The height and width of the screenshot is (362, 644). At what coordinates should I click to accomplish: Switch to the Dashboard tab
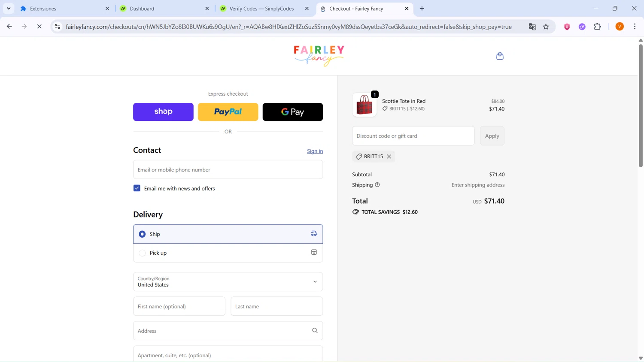pos(164,9)
